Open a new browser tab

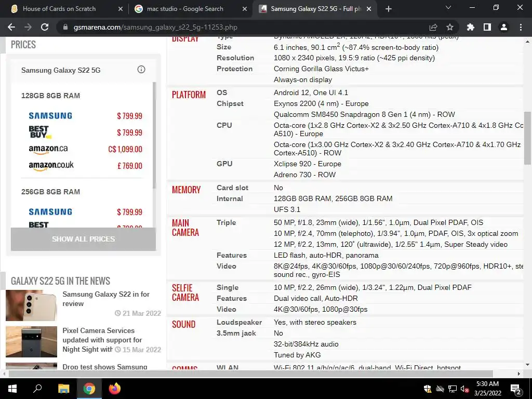tap(389, 9)
